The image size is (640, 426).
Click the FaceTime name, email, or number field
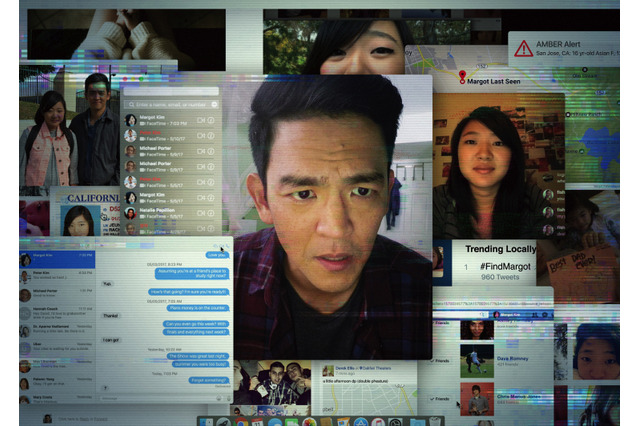tap(170, 104)
